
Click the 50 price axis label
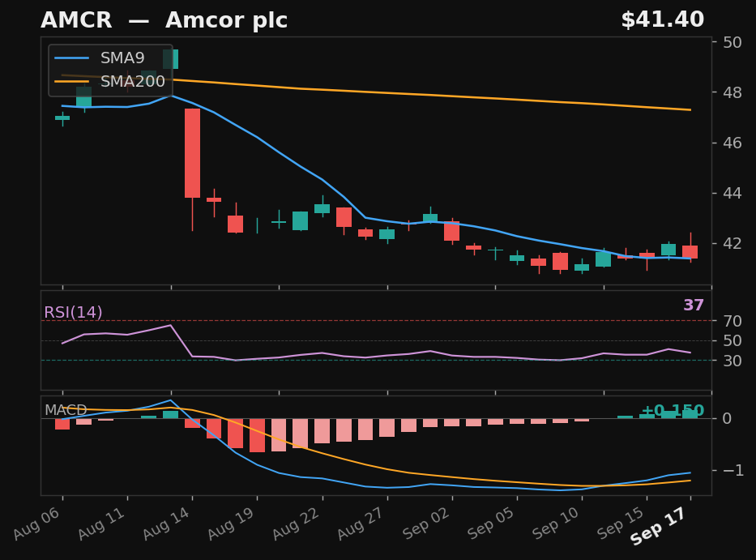tap(733, 42)
